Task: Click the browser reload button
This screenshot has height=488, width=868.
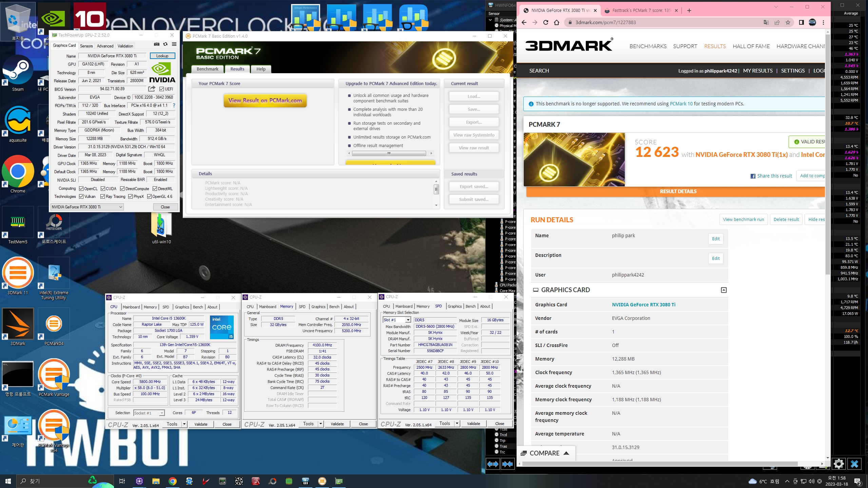Action: click(545, 22)
